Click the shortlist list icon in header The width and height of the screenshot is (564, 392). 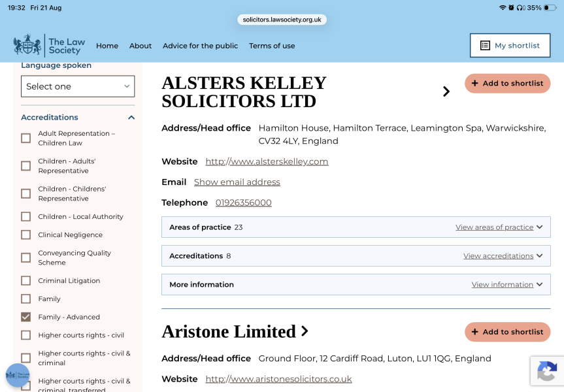[x=485, y=45]
